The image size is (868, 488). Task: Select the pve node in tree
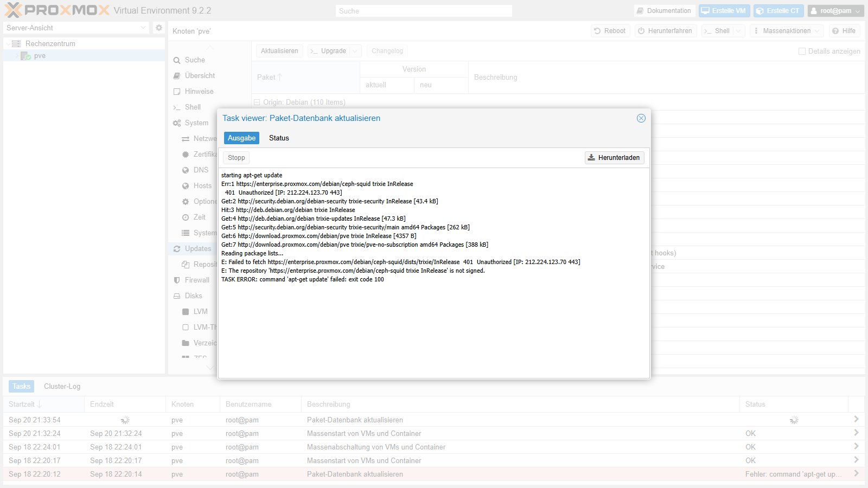(40, 56)
